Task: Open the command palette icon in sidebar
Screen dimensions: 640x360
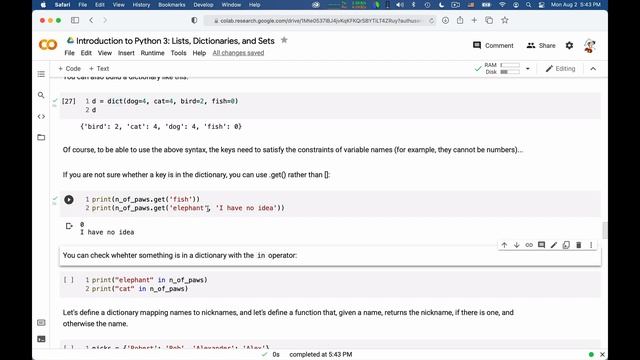Action: pos(41,322)
